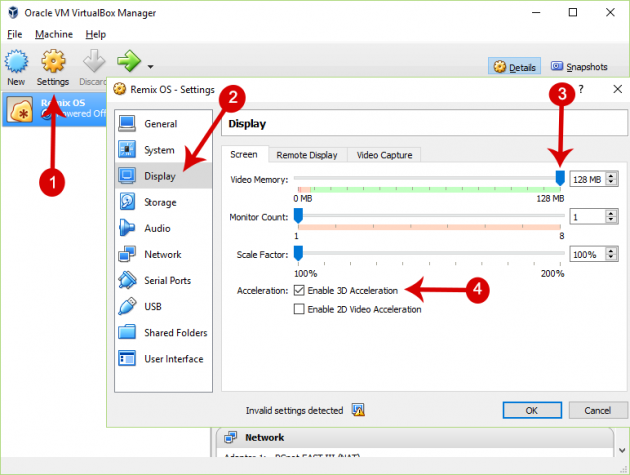This screenshot has width=630, height=475.
Task: Open the Machine menu
Action: 54,34
